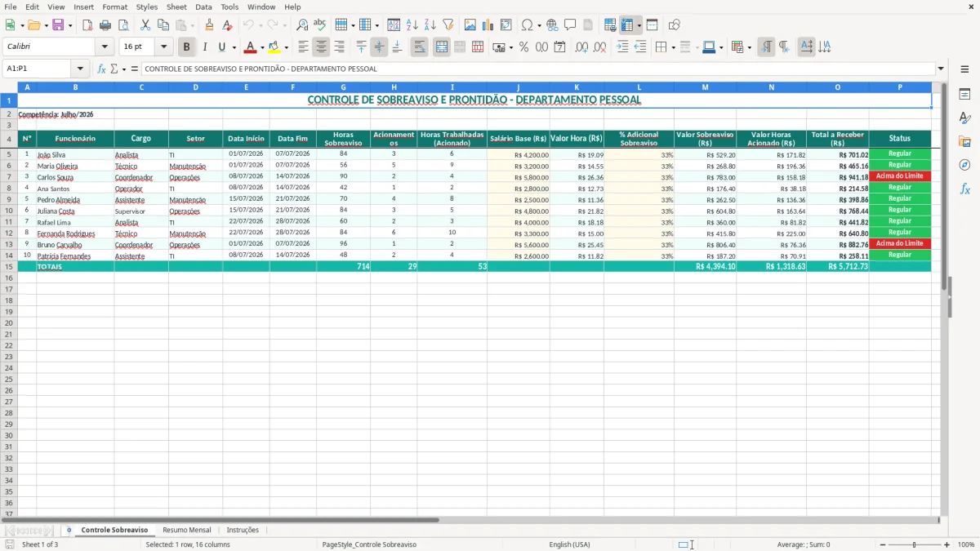Toggle Freeze Rows and Columns
This screenshot has width=980, height=551.
tap(627, 25)
